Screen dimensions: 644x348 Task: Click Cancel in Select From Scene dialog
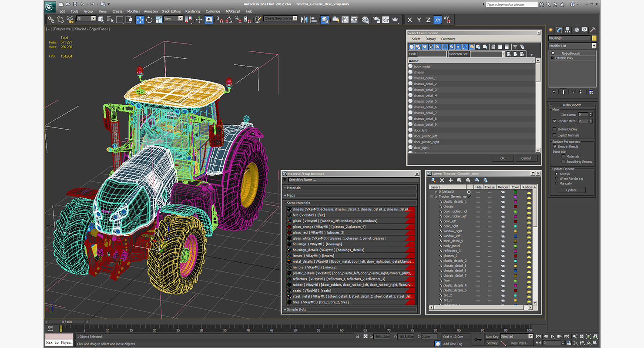coord(526,158)
